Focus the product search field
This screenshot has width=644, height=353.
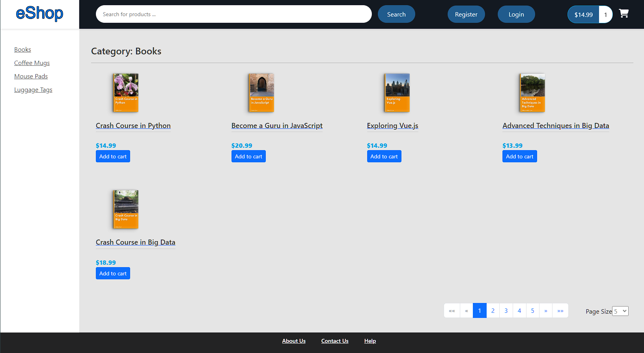pyautogui.click(x=233, y=15)
